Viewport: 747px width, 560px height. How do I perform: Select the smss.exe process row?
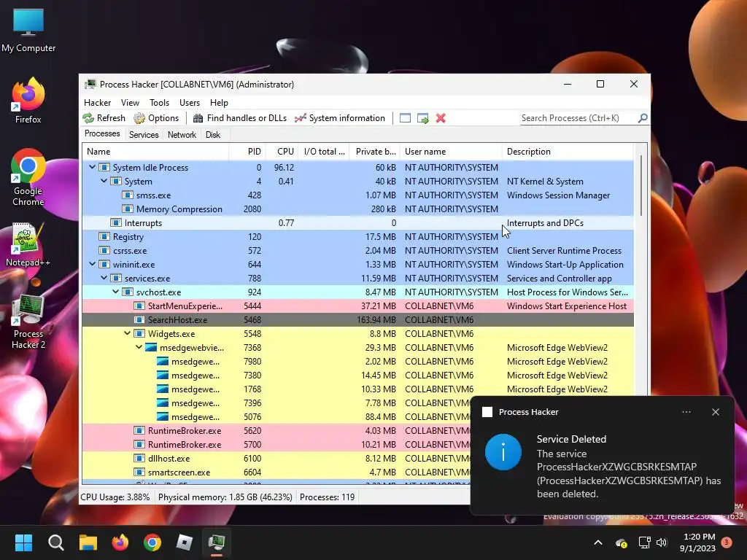click(x=357, y=195)
